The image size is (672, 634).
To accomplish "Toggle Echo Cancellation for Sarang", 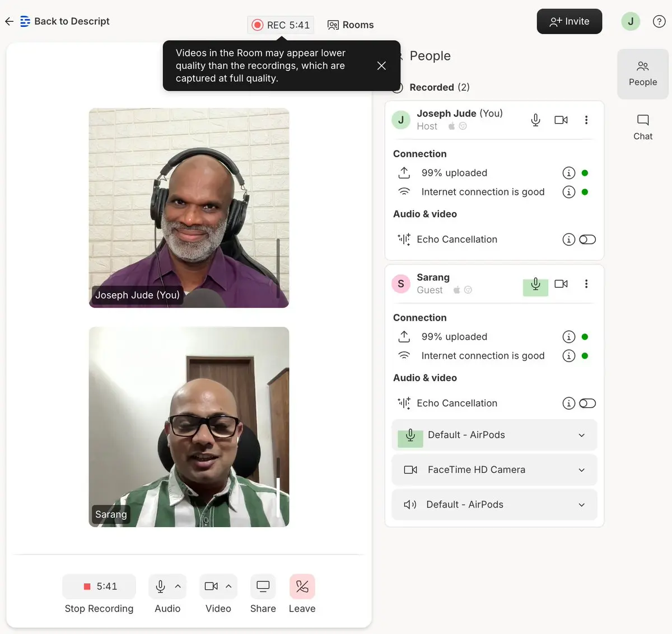I will click(587, 403).
